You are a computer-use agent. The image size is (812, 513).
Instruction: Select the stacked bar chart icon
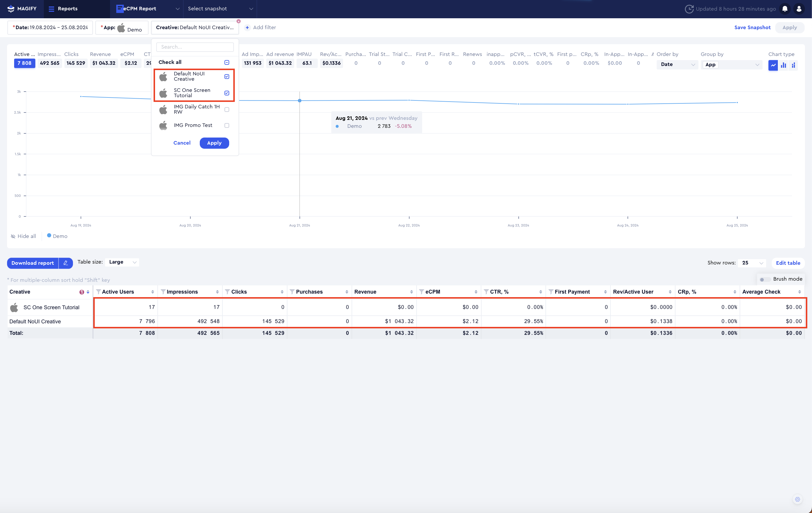click(x=793, y=65)
